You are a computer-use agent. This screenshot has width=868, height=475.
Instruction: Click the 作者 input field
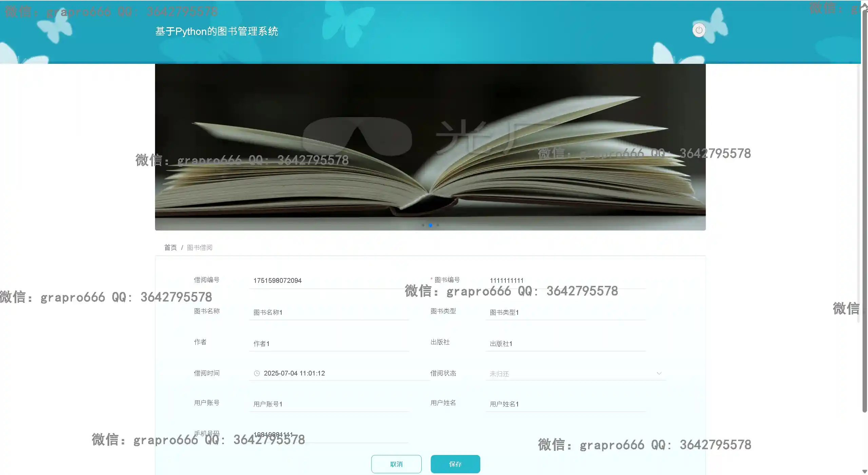[328, 343]
